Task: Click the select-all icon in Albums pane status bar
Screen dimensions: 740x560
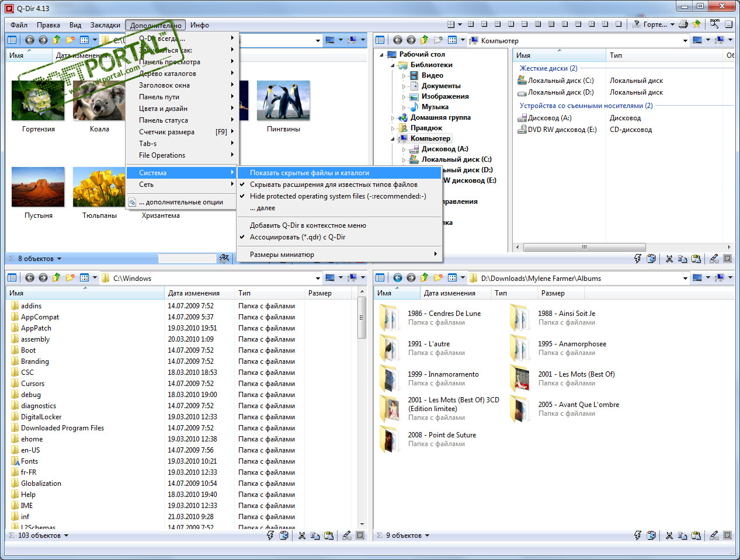Action: pyautogui.click(x=727, y=535)
